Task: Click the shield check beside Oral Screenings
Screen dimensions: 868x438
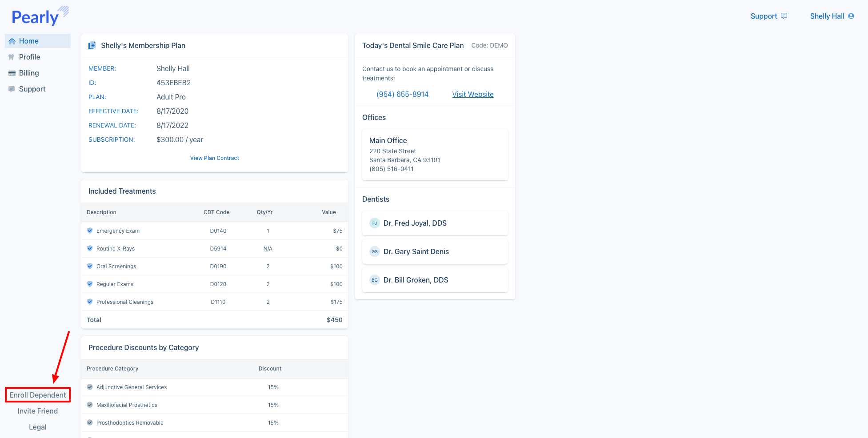Action: click(90, 266)
